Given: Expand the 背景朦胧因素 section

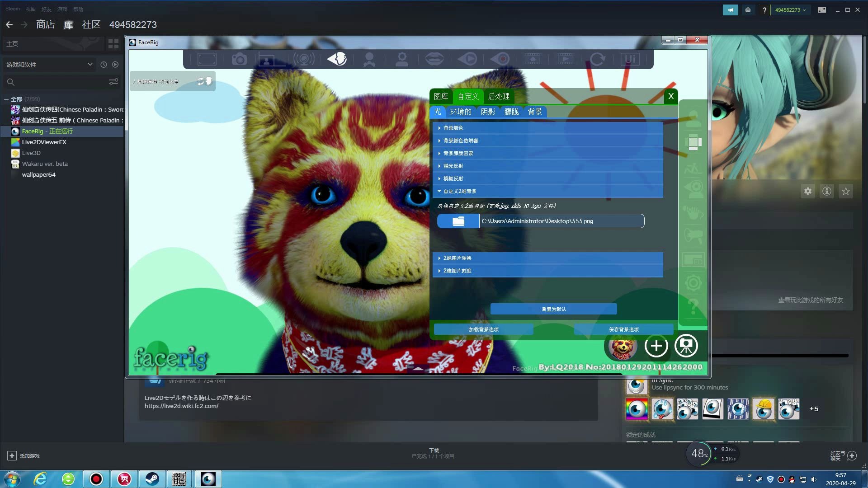Looking at the screenshot, I should [x=548, y=153].
